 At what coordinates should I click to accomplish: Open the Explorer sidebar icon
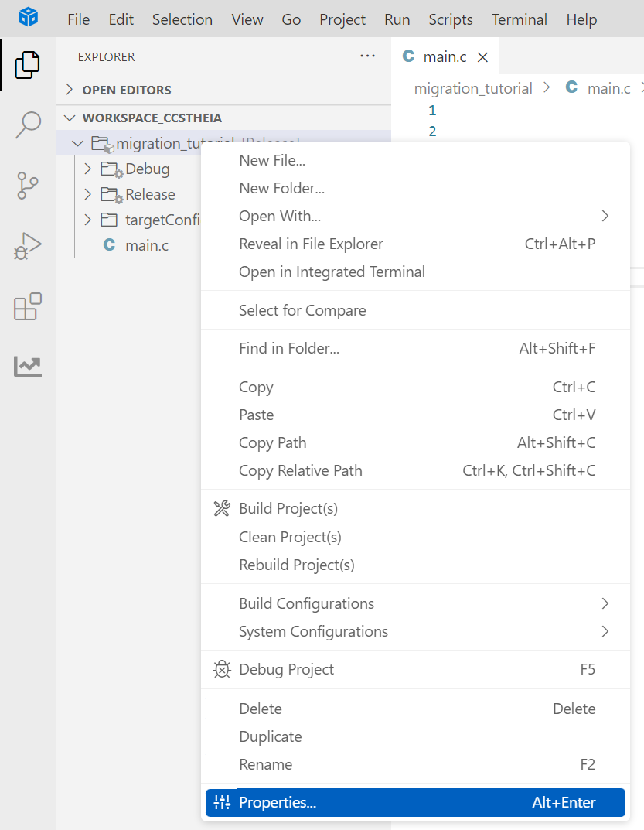click(x=27, y=65)
